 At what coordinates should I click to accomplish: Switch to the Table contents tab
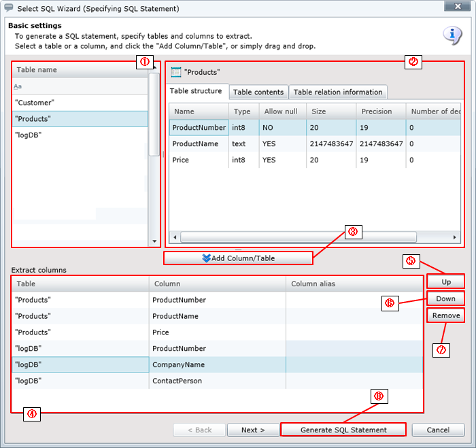click(x=259, y=92)
